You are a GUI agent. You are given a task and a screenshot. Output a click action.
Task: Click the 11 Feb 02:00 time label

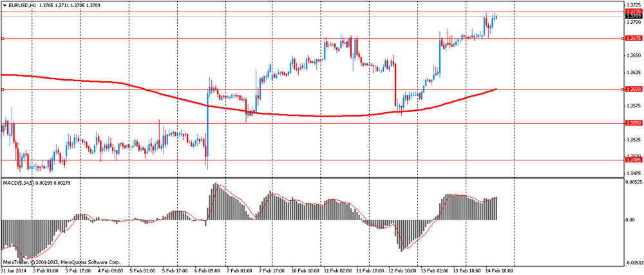(x=338, y=271)
